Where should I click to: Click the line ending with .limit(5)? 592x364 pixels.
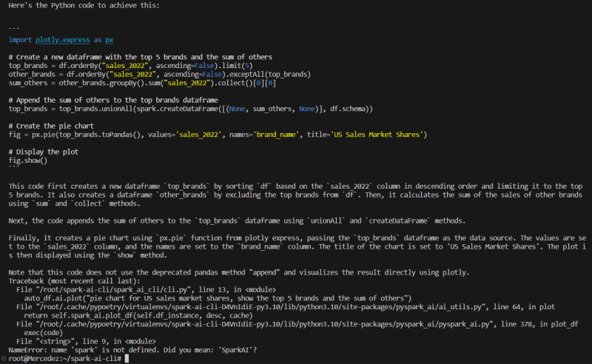point(131,66)
